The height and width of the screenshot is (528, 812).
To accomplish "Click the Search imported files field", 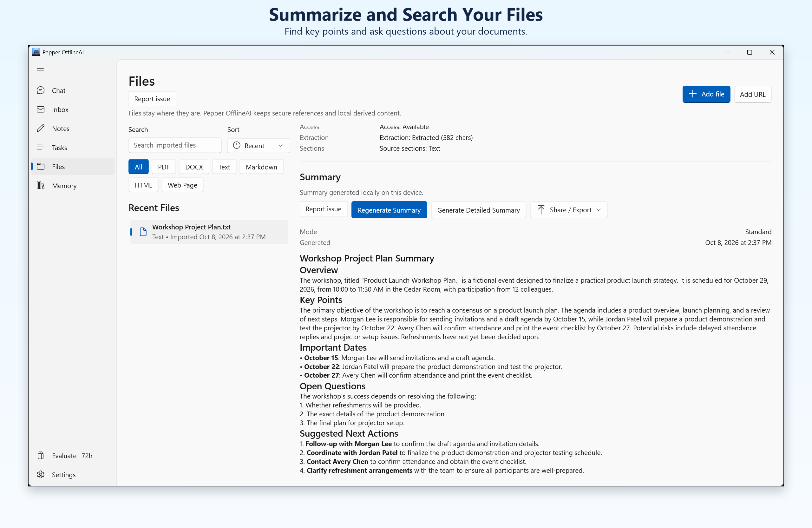I will (175, 145).
